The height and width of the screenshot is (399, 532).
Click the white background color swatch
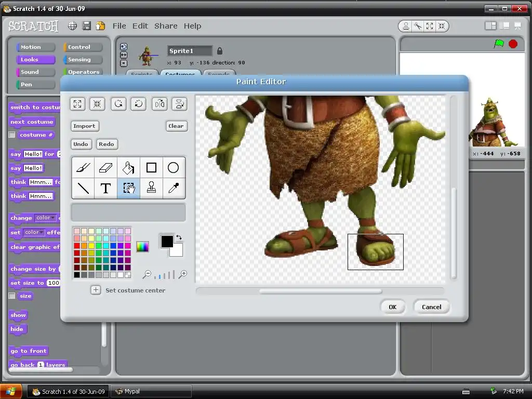(178, 251)
